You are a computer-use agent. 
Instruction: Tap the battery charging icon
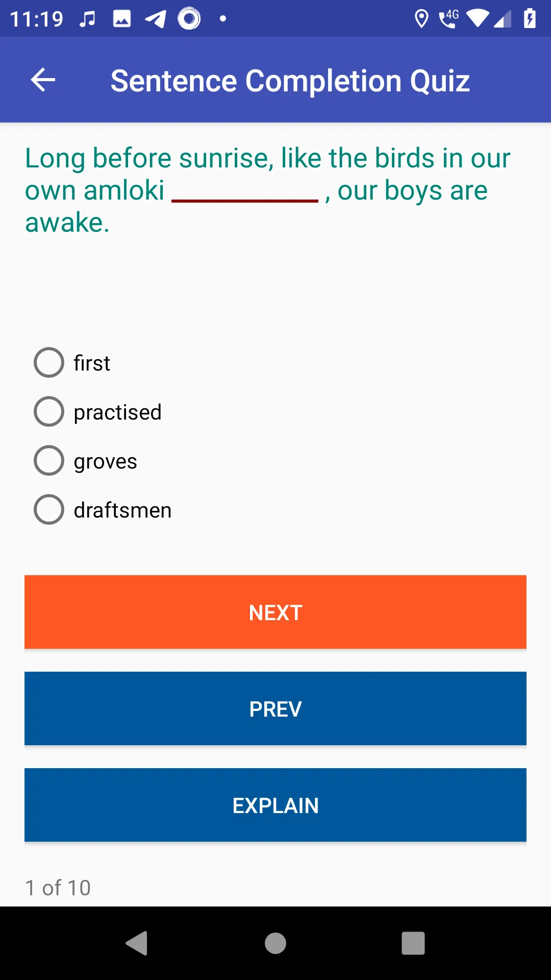tap(530, 19)
